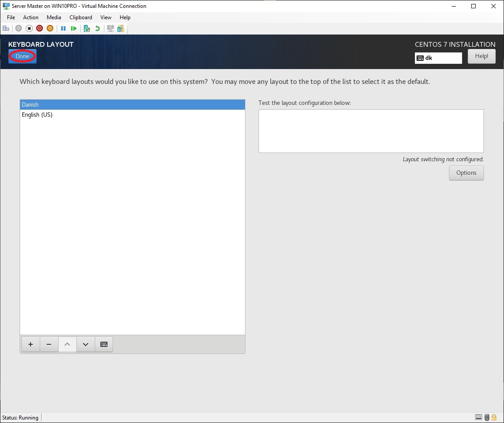The width and height of the screenshot is (504, 423).
Task: Remove selected layout with minus button
Action: pos(49,344)
